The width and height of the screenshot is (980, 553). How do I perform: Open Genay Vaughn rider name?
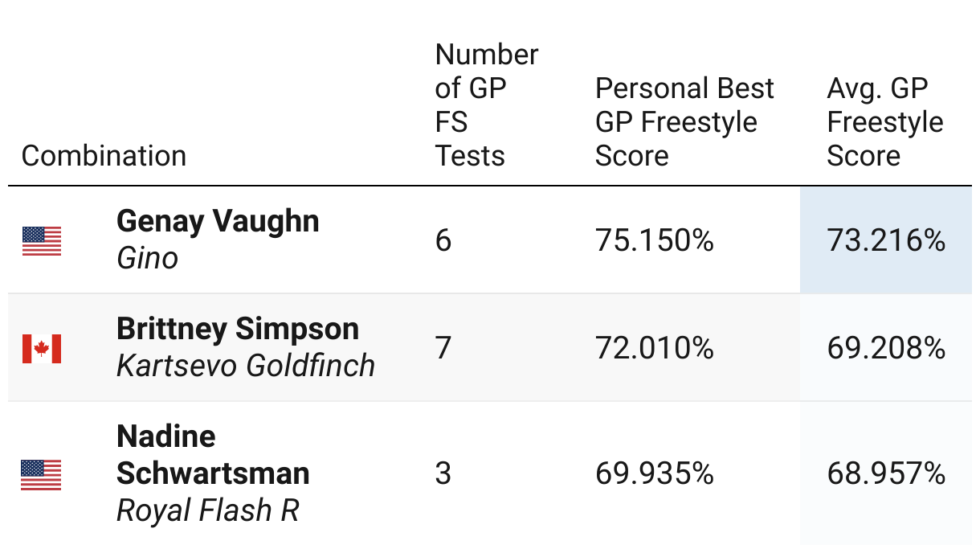(218, 220)
